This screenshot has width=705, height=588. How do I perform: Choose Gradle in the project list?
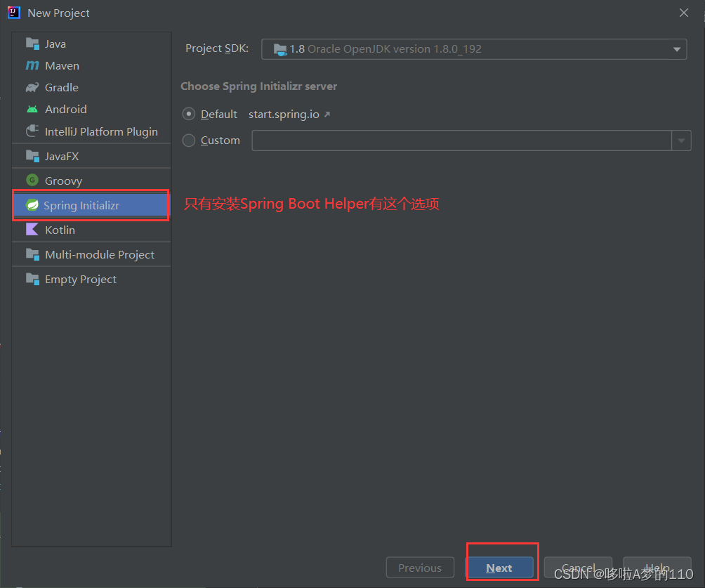click(x=62, y=88)
